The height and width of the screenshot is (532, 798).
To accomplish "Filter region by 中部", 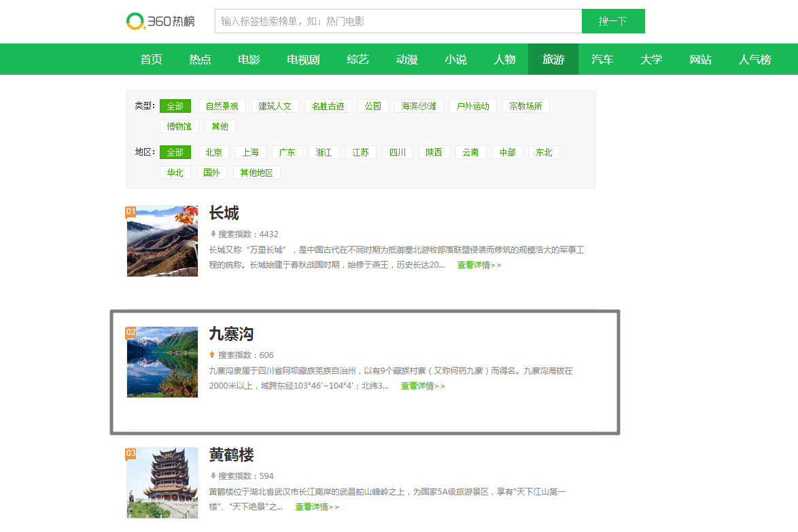I will (x=507, y=152).
